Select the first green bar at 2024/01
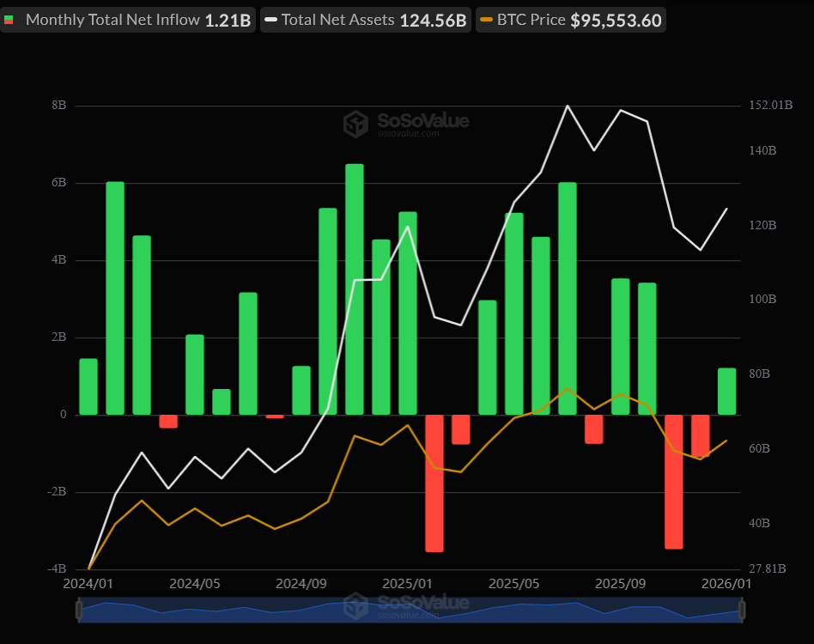814x644 pixels. 88,386
